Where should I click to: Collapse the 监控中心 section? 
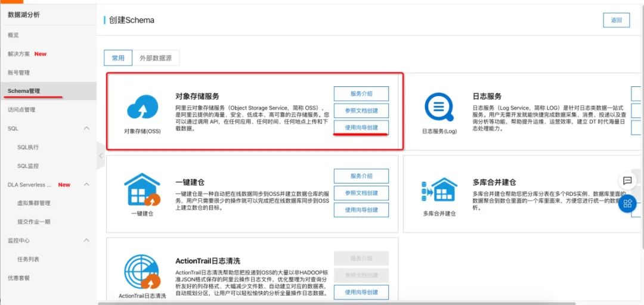[x=86, y=240]
